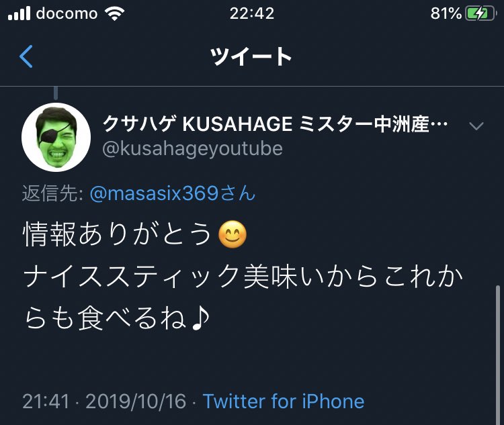
Task: Tap the クサハゲ KUSAHAGE display name
Action: pyautogui.click(x=275, y=124)
